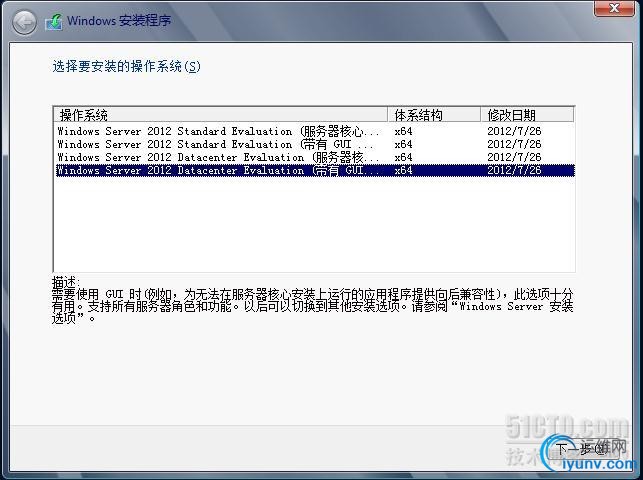Click 2012/7/26 date in highlighted Datacenter row
Image resolution: width=643 pixels, height=480 pixels.
(514, 171)
